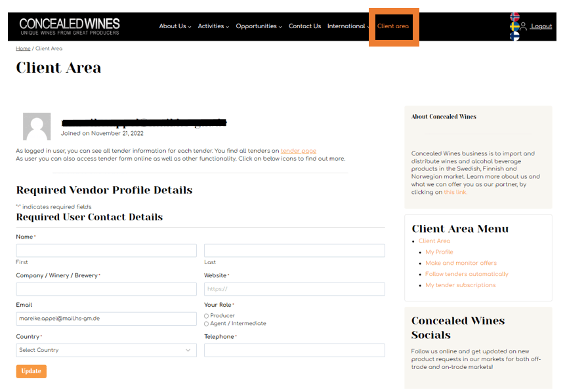565x392 pixels.
Task: Click the Concealed Wines logo
Action: [x=69, y=26]
